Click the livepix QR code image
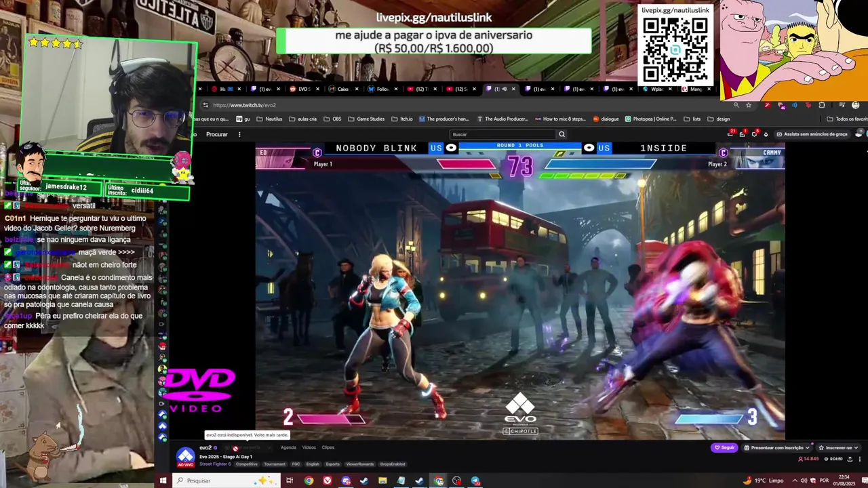This screenshot has height=488, width=868. point(675,49)
